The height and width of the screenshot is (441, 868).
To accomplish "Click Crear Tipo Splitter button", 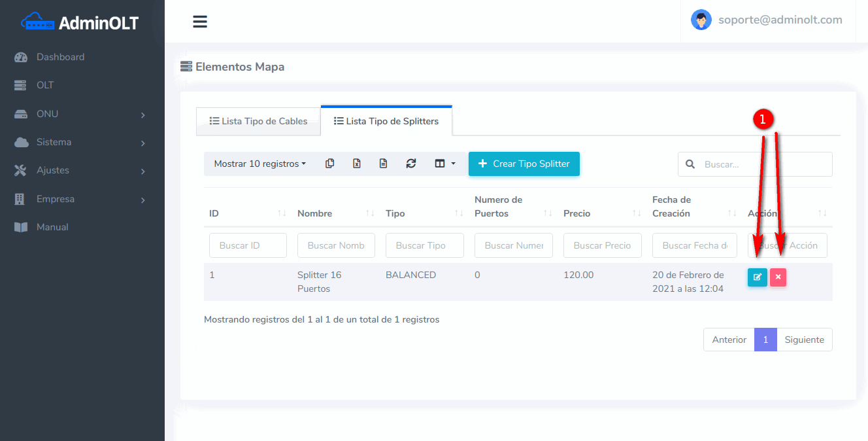I will point(524,164).
